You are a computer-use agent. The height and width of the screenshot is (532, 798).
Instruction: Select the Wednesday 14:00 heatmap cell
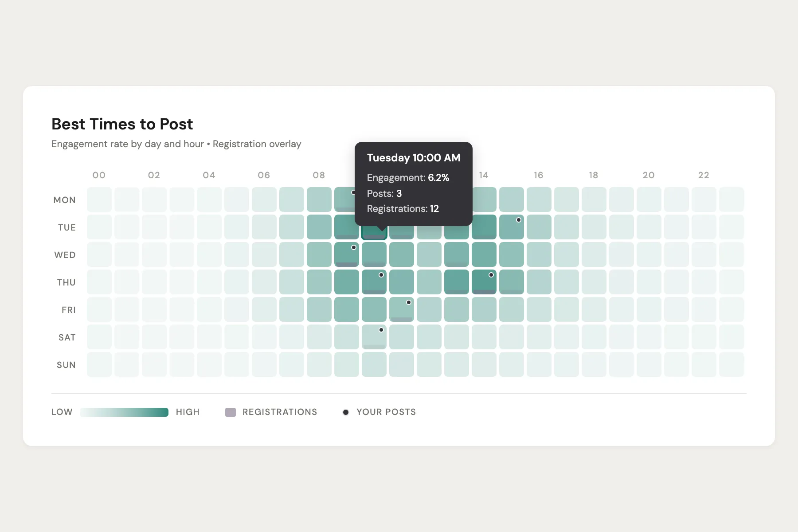(x=484, y=254)
